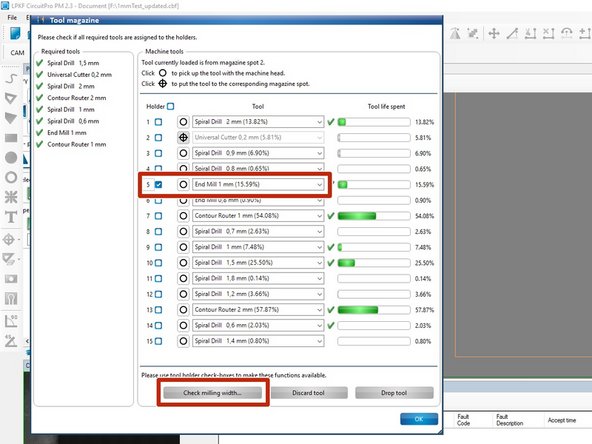
Task: Open Spiral Drill 1 mm (7.48%) dropdown
Action: click(258, 247)
